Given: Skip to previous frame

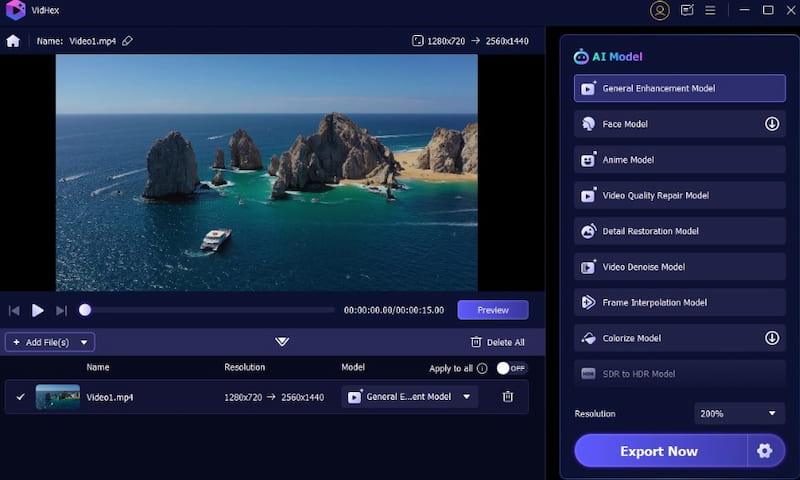Looking at the screenshot, I should click(14, 310).
